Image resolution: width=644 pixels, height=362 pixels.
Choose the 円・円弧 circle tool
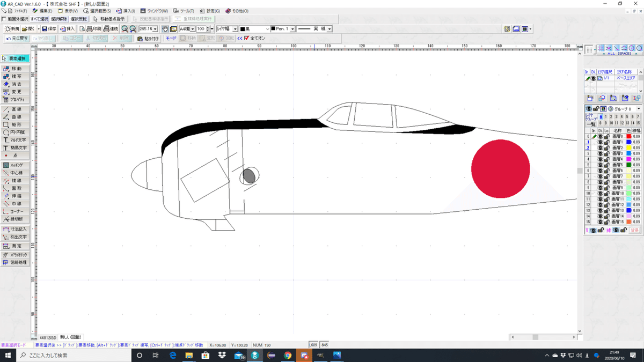point(16,132)
